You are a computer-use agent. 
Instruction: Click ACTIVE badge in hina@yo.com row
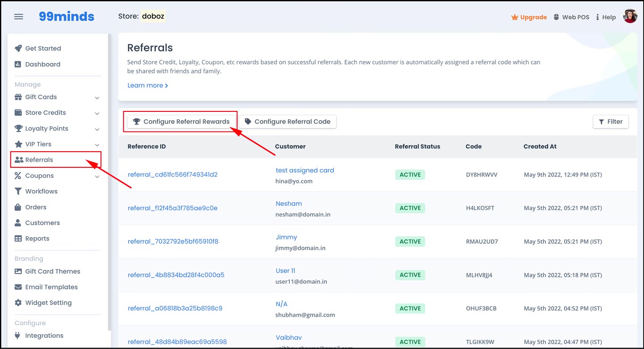[410, 174]
